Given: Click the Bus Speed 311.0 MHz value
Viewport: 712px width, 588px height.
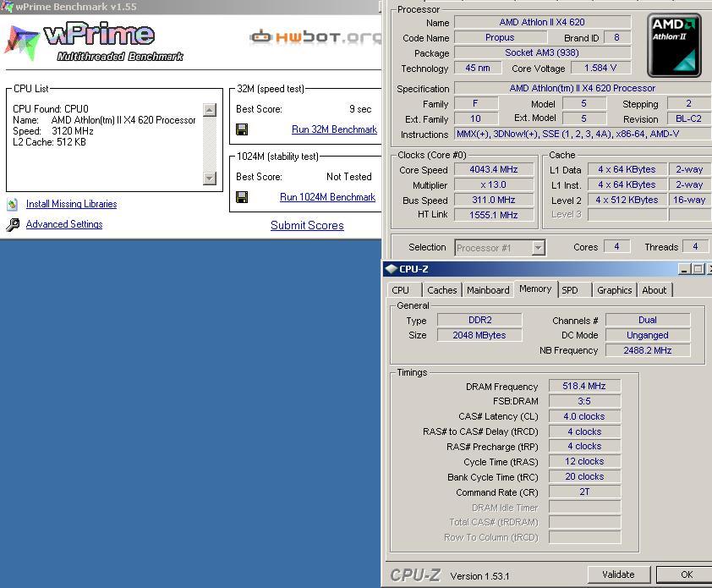Looking at the screenshot, I should pos(494,200).
